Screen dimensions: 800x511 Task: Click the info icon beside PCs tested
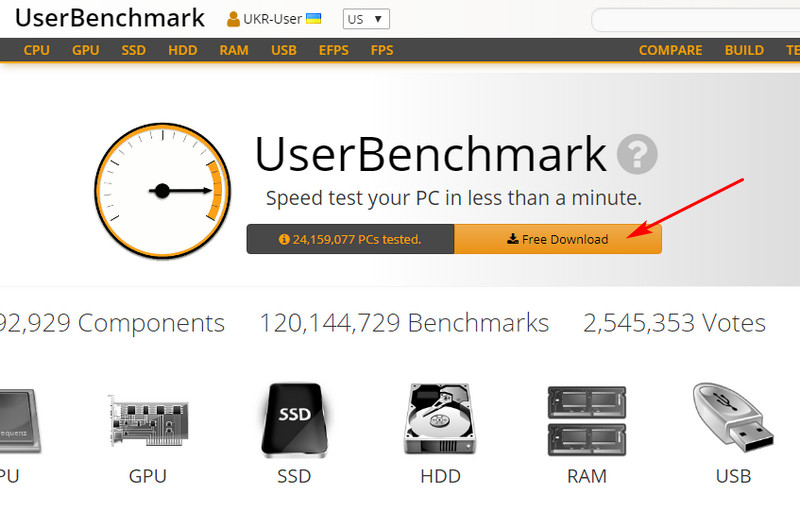tap(284, 239)
